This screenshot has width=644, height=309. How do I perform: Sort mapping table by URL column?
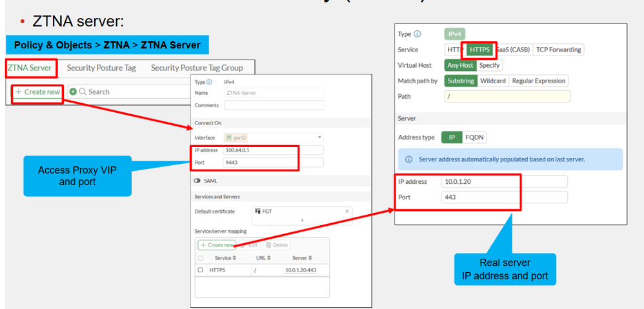coord(263,258)
